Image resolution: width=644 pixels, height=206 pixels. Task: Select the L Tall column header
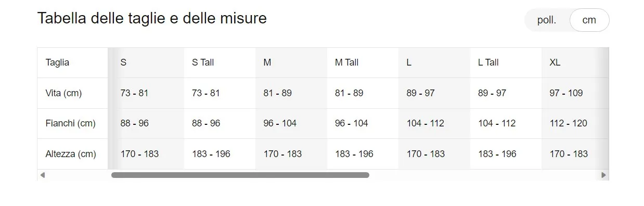pos(488,62)
